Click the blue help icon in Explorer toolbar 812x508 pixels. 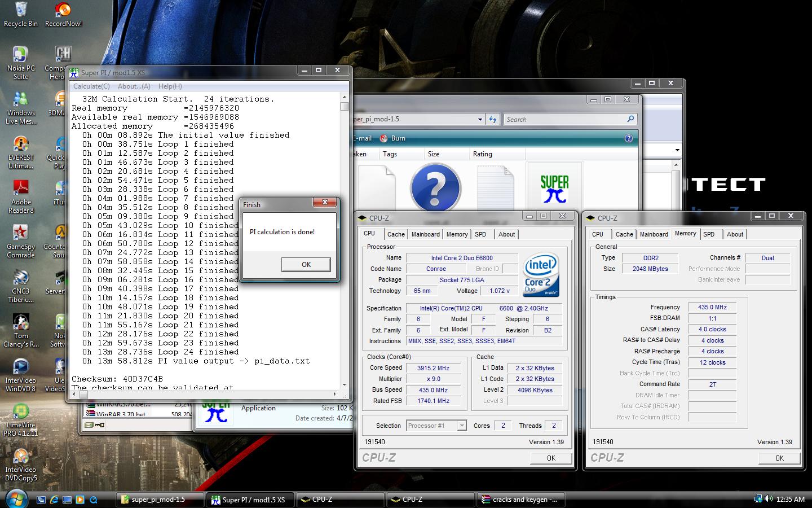pyautogui.click(x=629, y=138)
